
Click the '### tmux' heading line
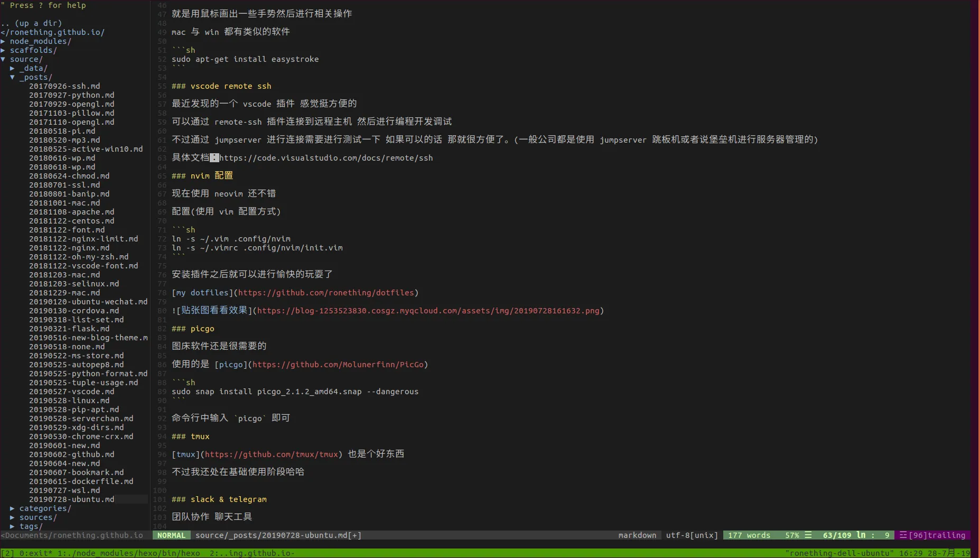click(x=191, y=436)
